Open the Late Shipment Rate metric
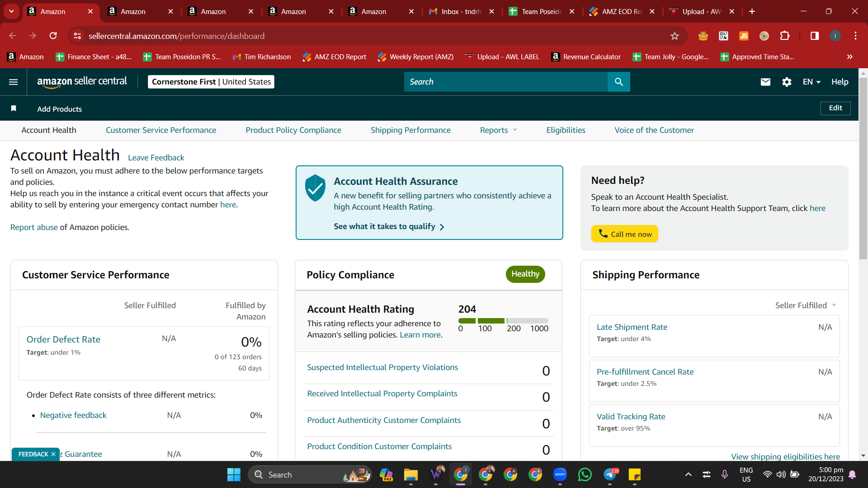868x488 pixels. coord(632,327)
